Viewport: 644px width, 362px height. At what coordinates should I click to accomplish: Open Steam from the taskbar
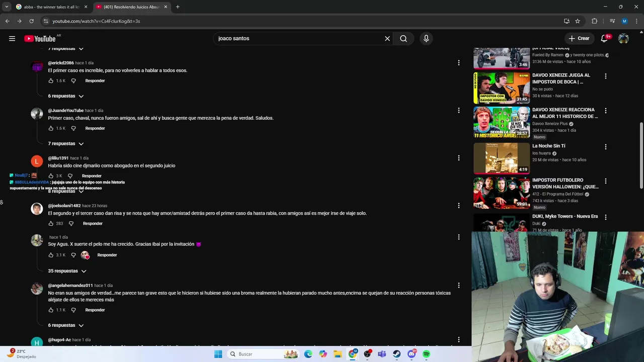click(x=397, y=354)
